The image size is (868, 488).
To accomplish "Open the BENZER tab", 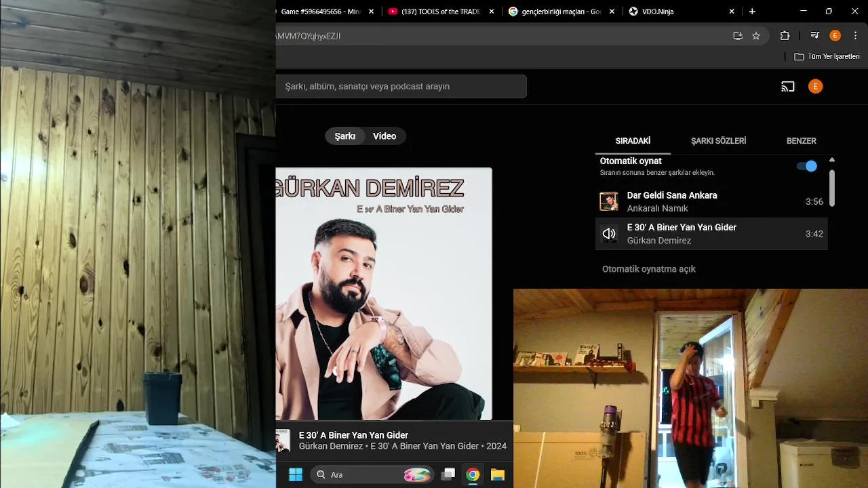I will pyautogui.click(x=801, y=141).
